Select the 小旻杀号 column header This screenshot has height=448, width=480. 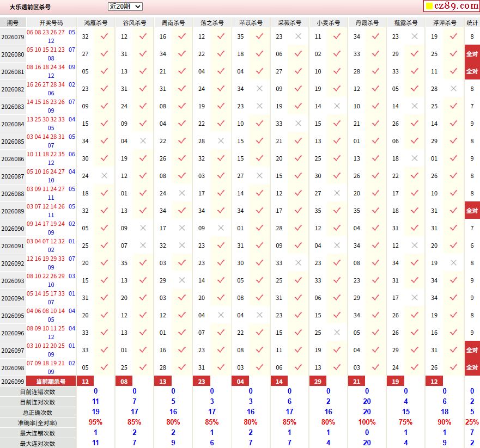pos(329,23)
